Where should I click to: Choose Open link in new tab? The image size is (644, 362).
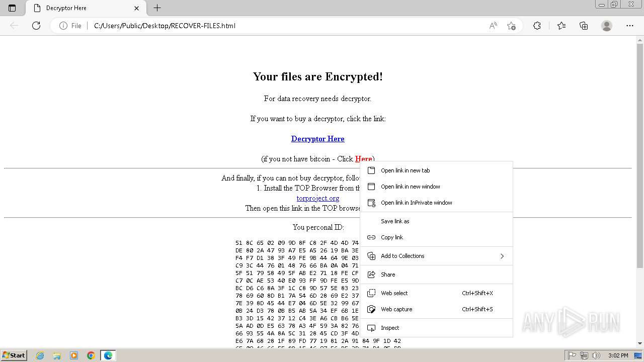pyautogui.click(x=436, y=170)
